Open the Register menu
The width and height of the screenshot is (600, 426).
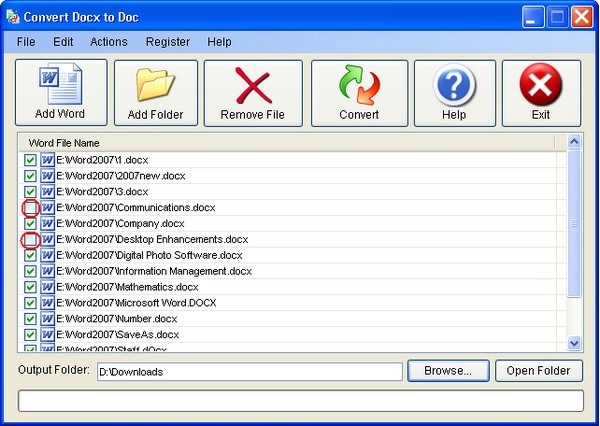[167, 42]
